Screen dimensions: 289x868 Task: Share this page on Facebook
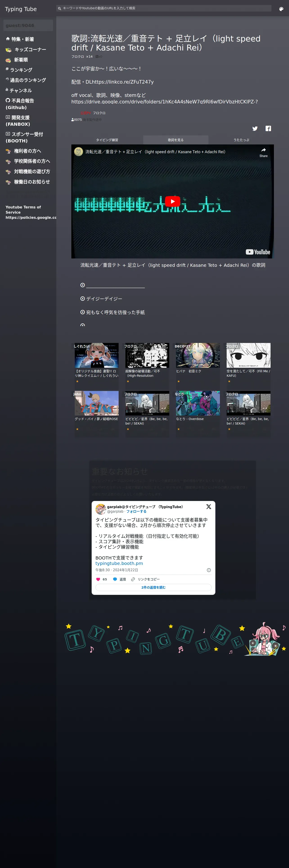[x=268, y=128]
